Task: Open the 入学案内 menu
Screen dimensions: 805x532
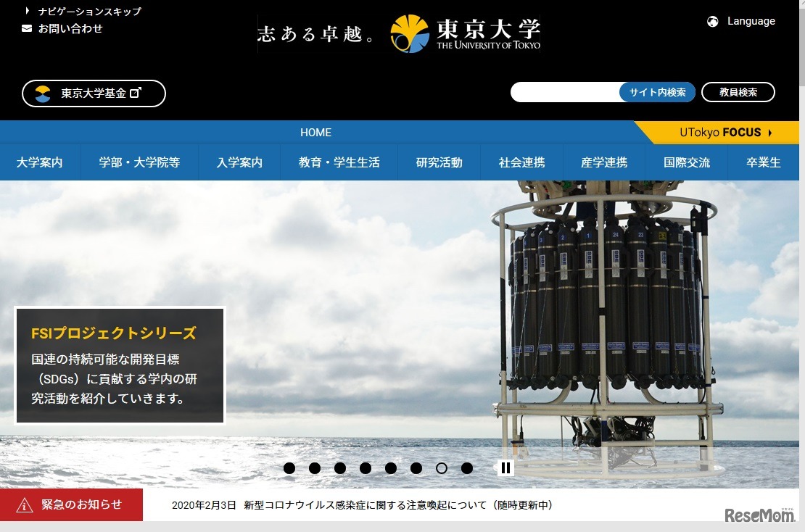Action: pyautogui.click(x=239, y=162)
